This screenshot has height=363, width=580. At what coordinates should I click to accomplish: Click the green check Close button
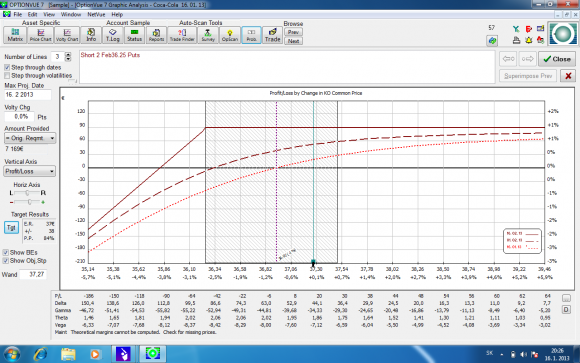(x=557, y=59)
